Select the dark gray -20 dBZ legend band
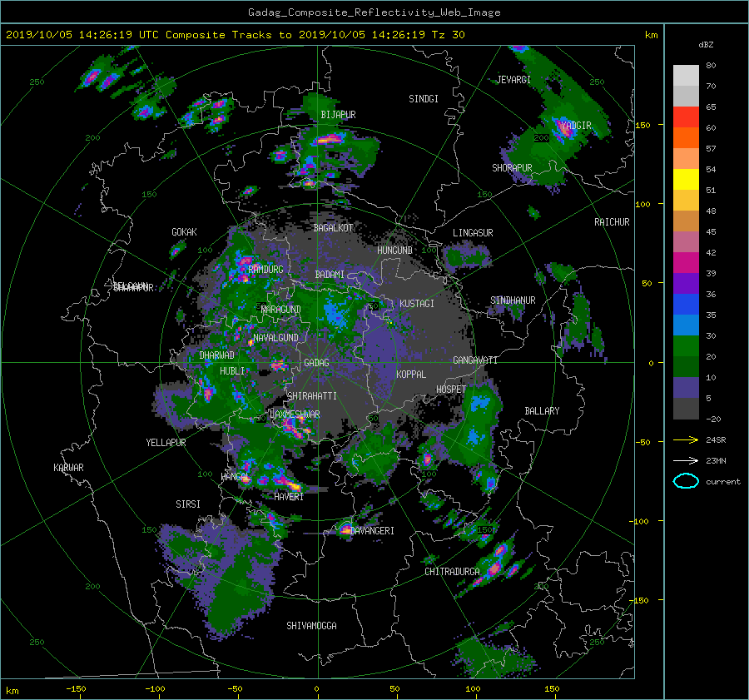 686,409
